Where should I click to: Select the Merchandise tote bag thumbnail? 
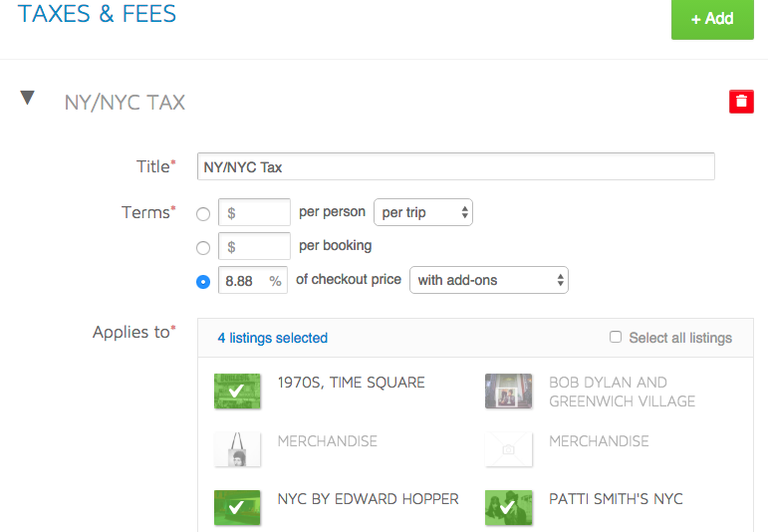coord(237,449)
